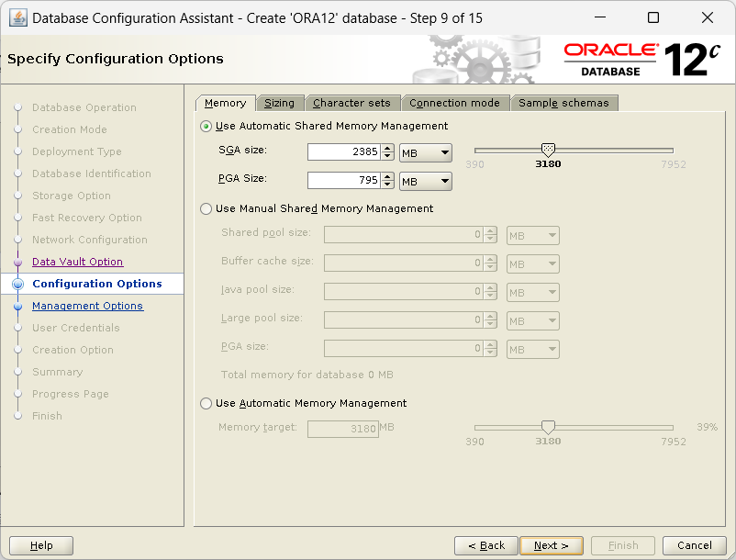The image size is (736, 560).
Task: Open Buffer cache size unit dropdown
Action: coord(533,264)
